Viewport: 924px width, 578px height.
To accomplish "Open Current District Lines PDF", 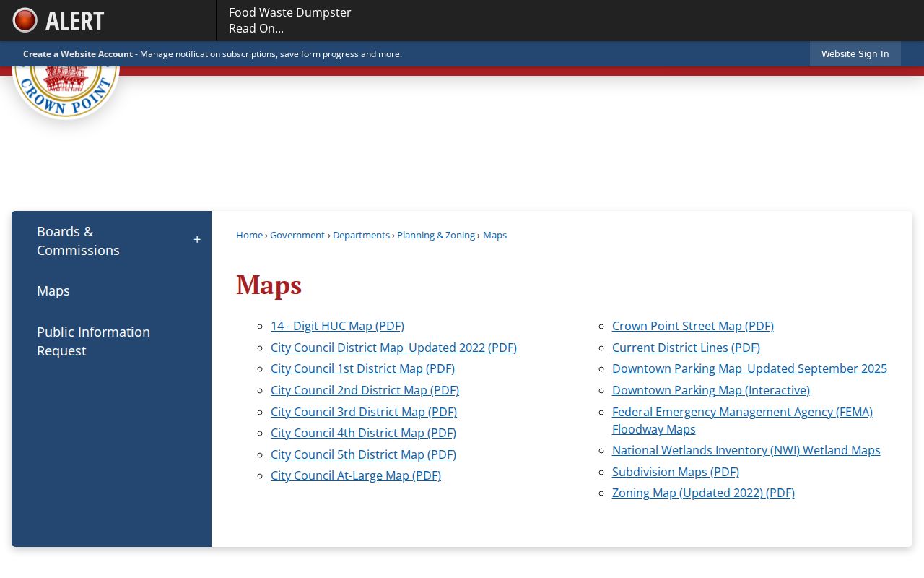I will (686, 348).
